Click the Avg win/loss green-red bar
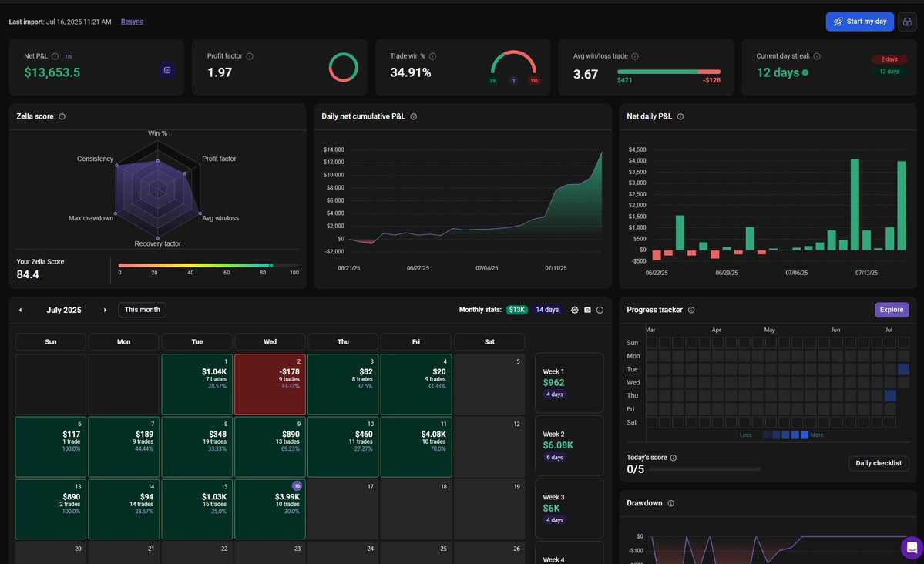Image resolution: width=924 pixels, height=564 pixels. coord(669,72)
